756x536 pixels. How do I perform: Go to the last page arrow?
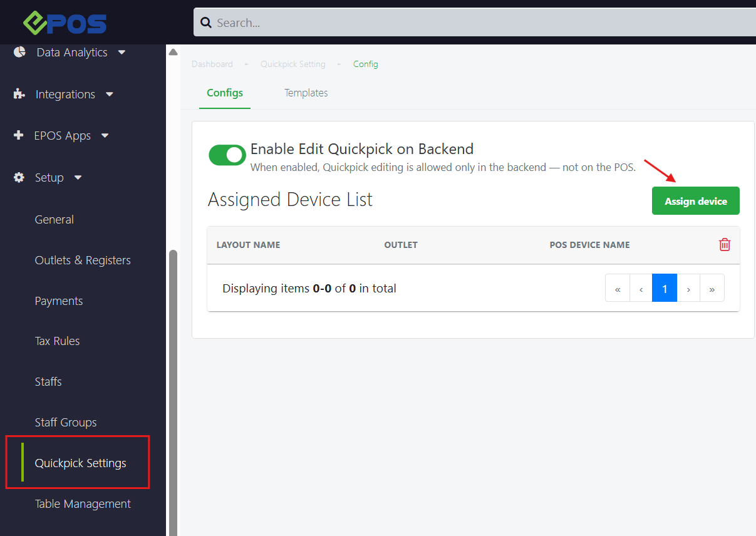712,289
